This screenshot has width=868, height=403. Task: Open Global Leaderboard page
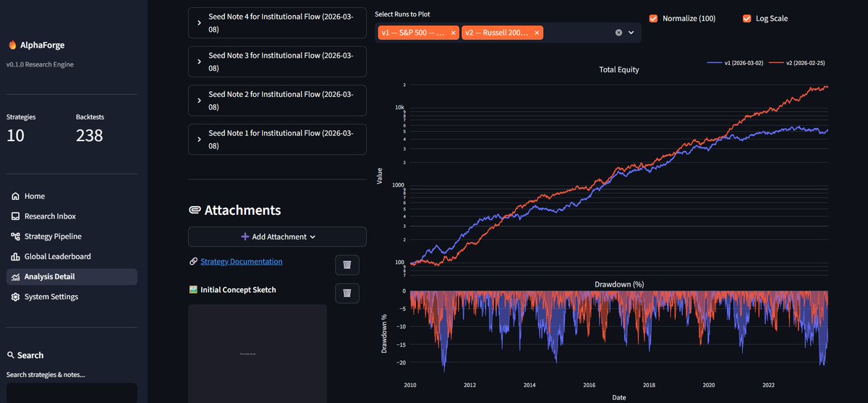[x=72, y=257]
